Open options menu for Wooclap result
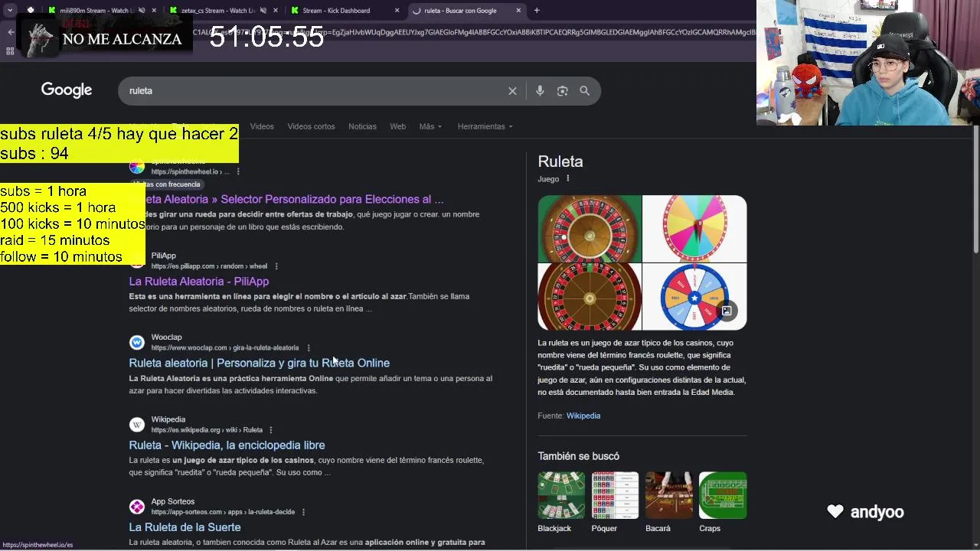 309,348
